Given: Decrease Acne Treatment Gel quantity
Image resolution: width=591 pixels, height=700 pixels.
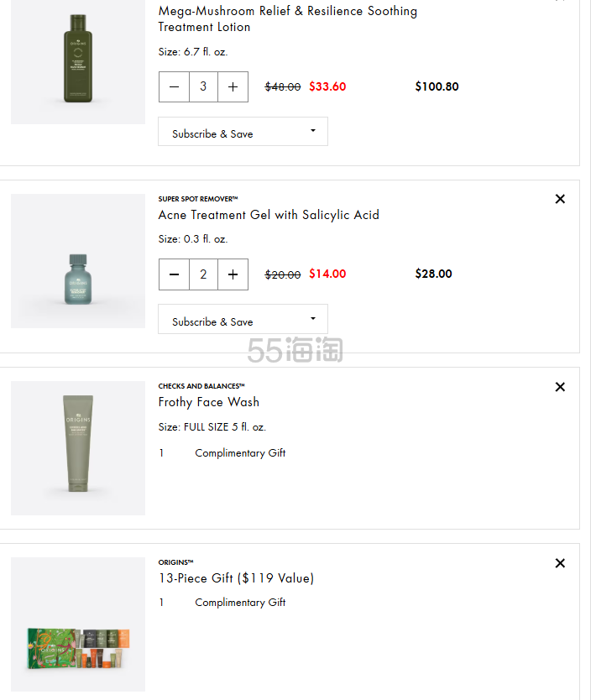Looking at the screenshot, I should 174,274.
